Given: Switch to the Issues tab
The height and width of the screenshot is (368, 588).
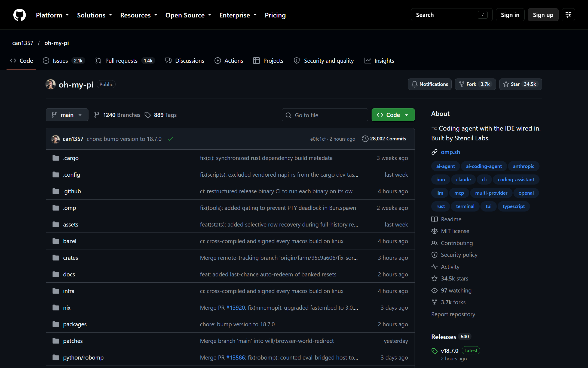Looking at the screenshot, I should tap(64, 61).
